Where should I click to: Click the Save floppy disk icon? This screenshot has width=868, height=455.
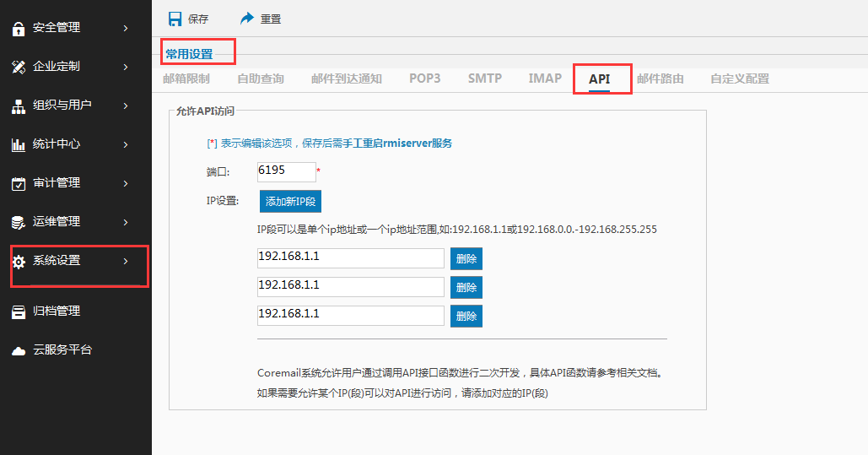[x=175, y=19]
